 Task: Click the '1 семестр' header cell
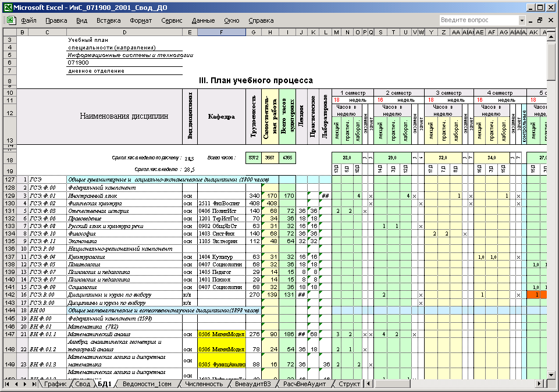point(353,92)
